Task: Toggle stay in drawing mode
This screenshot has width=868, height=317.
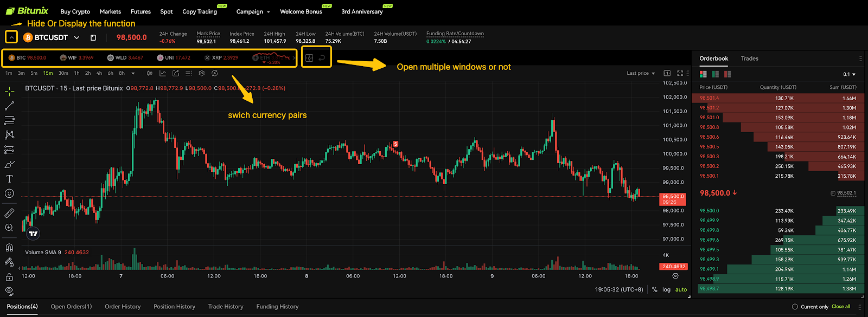Action: pos(9,262)
